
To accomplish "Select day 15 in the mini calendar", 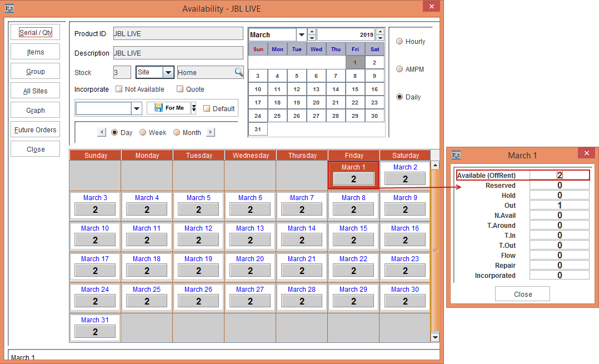I will (x=355, y=89).
